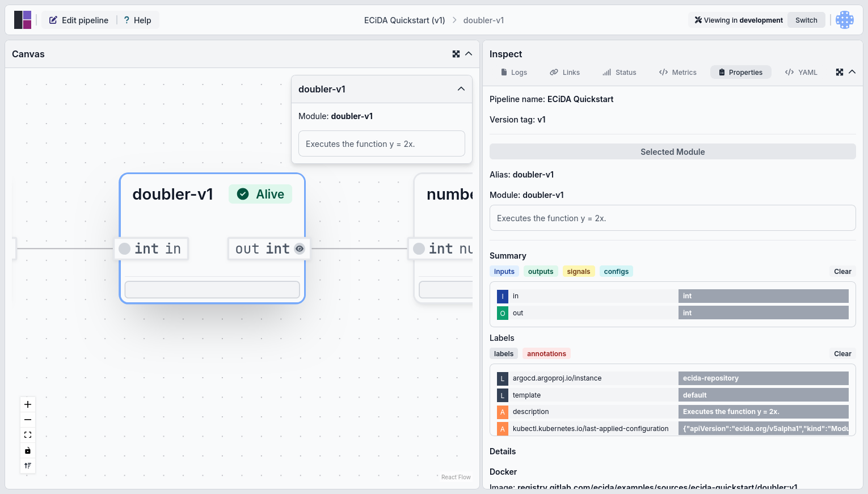Click int value of the out row
868x494 pixels.
[x=764, y=313]
